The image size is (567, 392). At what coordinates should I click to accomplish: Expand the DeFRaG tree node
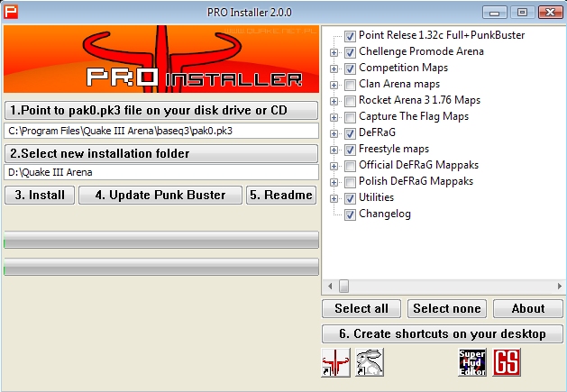(x=334, y=133)
